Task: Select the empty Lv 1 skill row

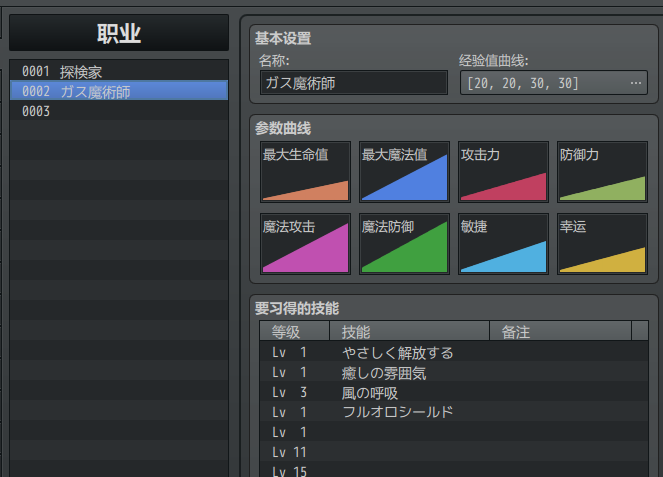Action: [x=454, y=432]
